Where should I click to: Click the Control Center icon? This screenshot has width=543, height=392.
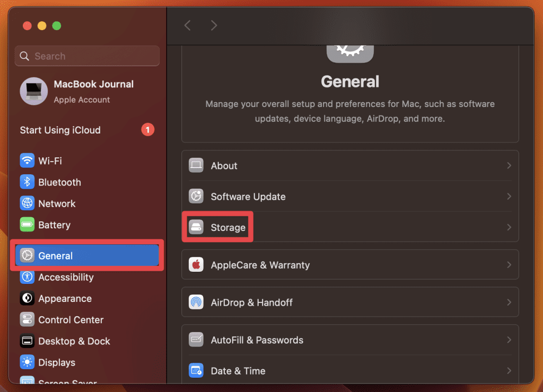coord(27,319)
